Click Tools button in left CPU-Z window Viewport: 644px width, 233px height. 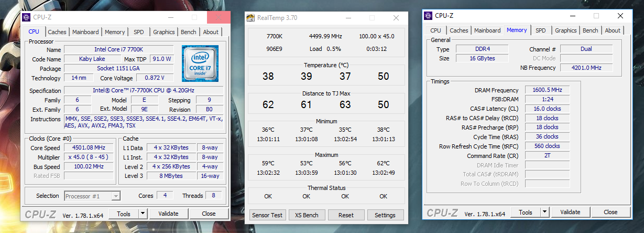124,214
